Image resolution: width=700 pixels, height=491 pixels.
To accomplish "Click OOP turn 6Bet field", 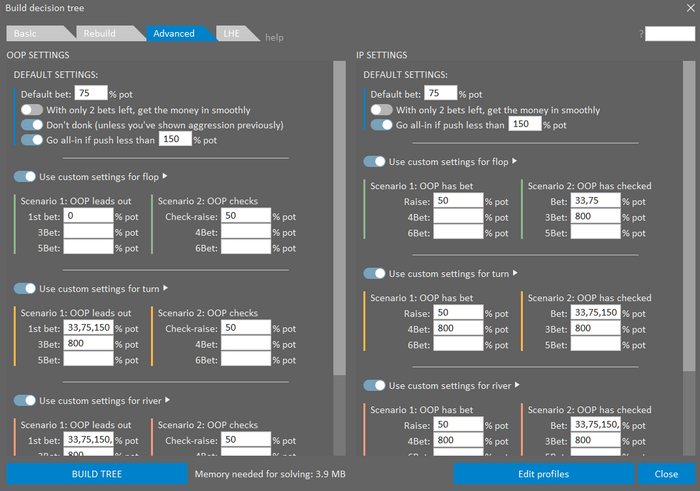I will tap(246, 359).
